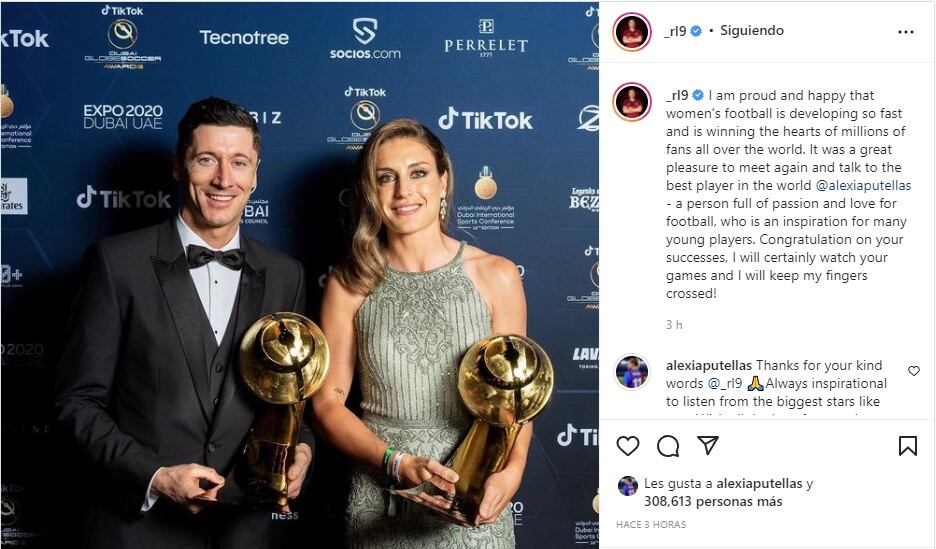Click the verified badge next to _rl9 header
The width and height of the screenshot is (936, 549).
tap(696, 31)
